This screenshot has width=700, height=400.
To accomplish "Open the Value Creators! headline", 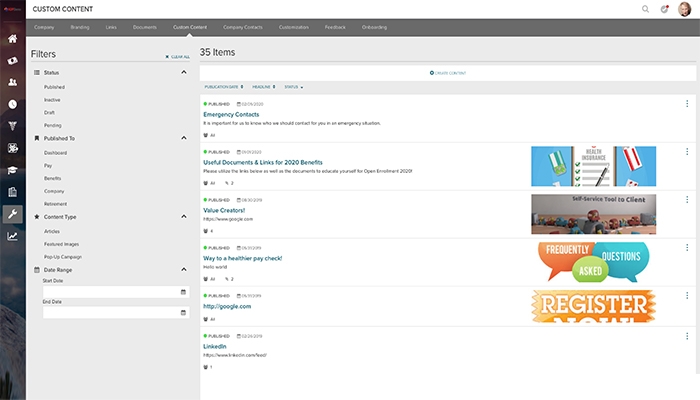I will pos(224,210).
